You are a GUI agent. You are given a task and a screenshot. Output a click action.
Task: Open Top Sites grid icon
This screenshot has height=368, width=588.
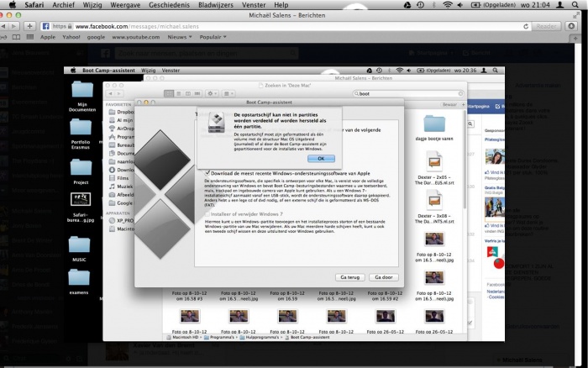click(x=30, y=37)
